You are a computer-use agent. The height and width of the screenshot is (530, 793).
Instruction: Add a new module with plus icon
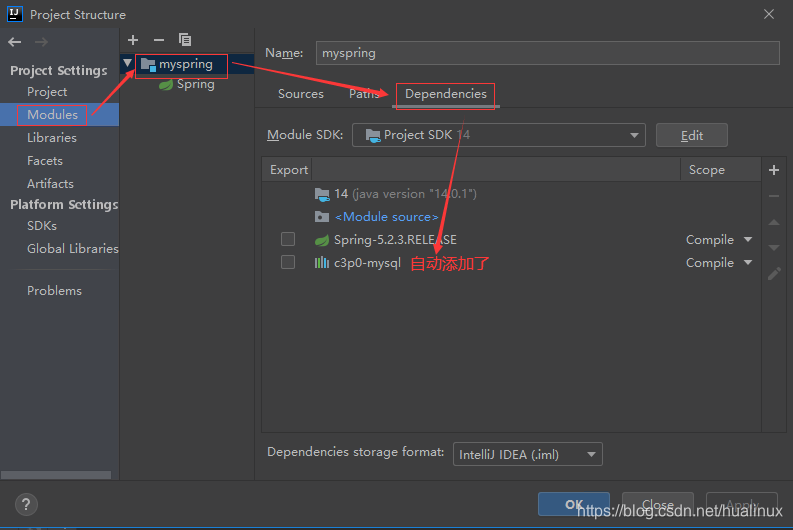[133, 40]
